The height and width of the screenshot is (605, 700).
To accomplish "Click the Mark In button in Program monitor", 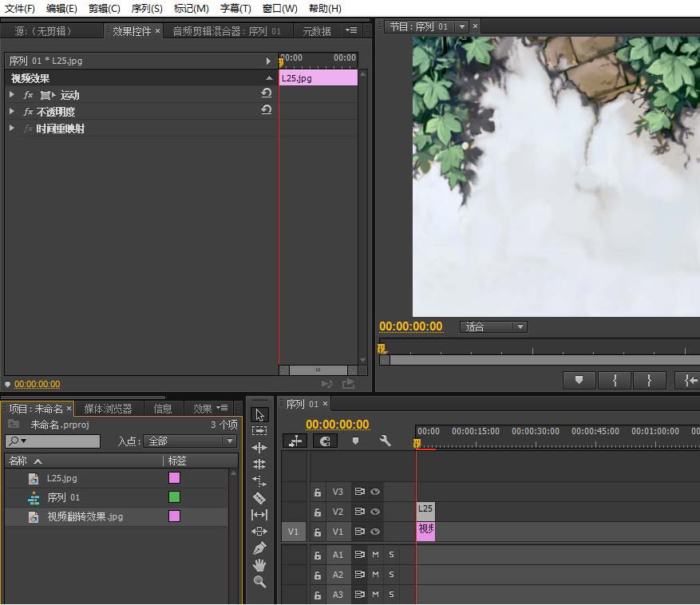I will coord(615,381).
